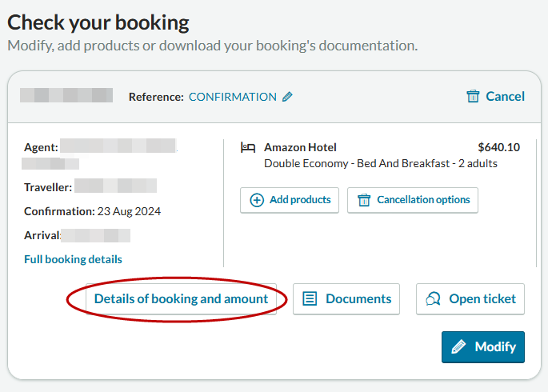Edit the CONFIRMATION reference text

[233, 97]
